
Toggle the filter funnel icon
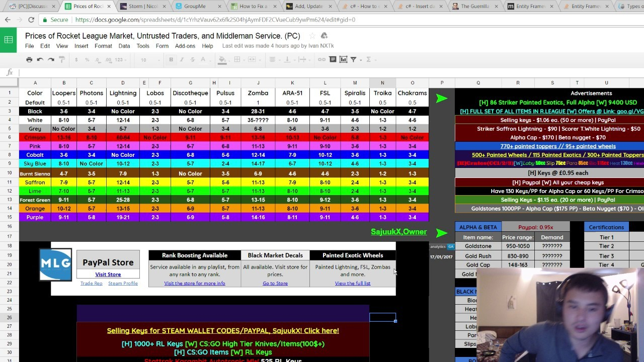[x=353, y=59]
